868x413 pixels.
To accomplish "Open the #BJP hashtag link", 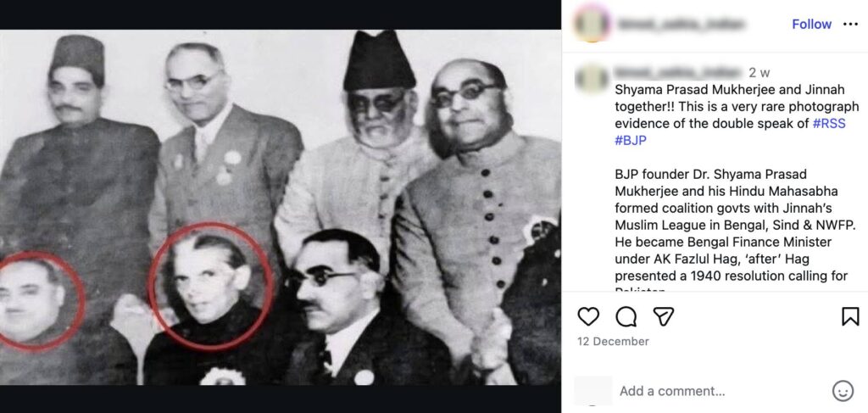I will 630,140.
